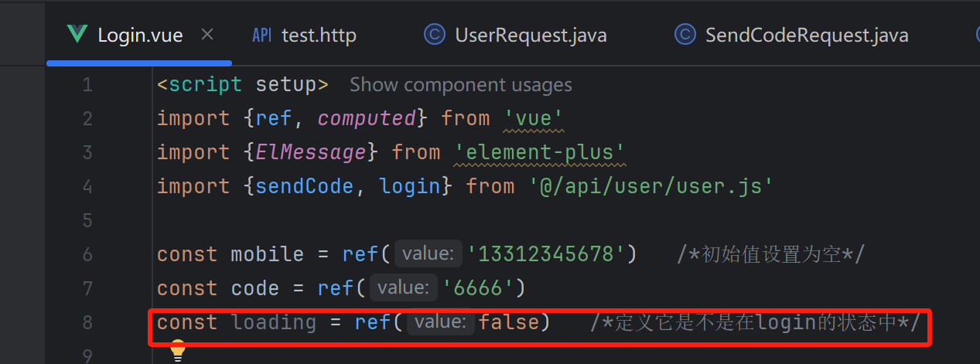Click the 'element-plus' import string
The image size is (980, 364).
[x=539, y=153]
